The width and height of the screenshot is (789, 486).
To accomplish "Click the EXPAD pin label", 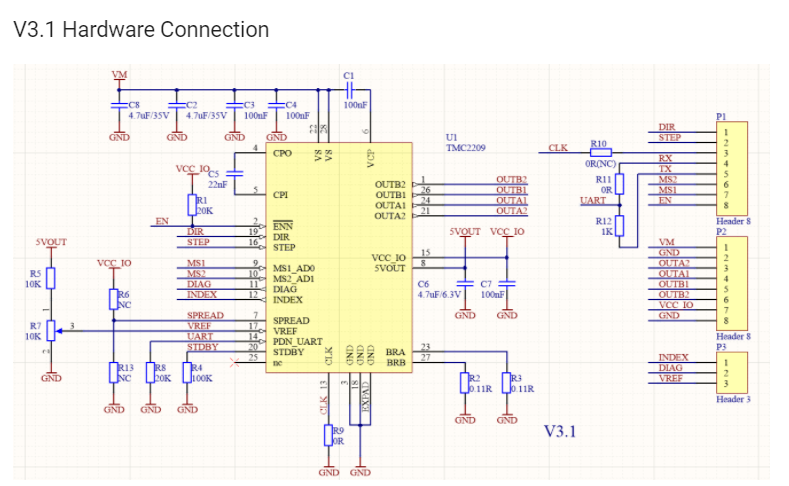I will [x=366, y=396].
